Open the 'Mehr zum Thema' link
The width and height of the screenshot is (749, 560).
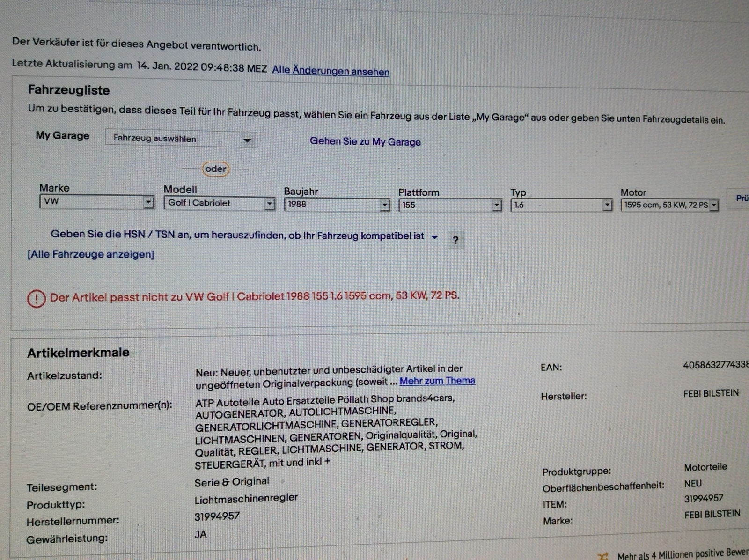(x=437, y=381)
